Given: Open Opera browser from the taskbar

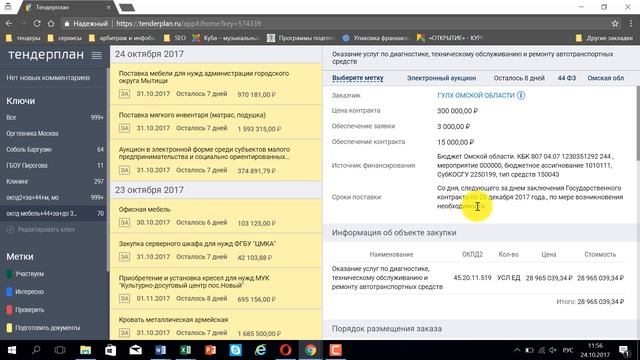Looking at the screenshot, I should 285,350.
